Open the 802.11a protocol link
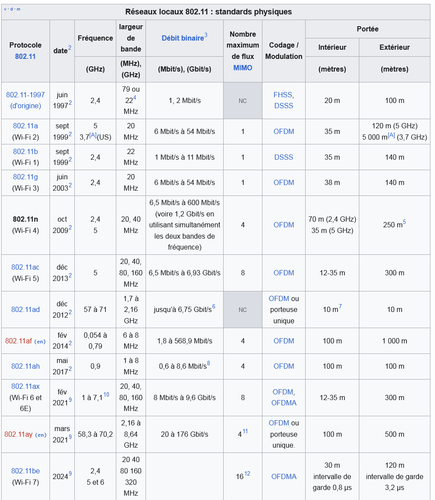The width and height of the screenshot is (435, 500). [x=25, y=126]
